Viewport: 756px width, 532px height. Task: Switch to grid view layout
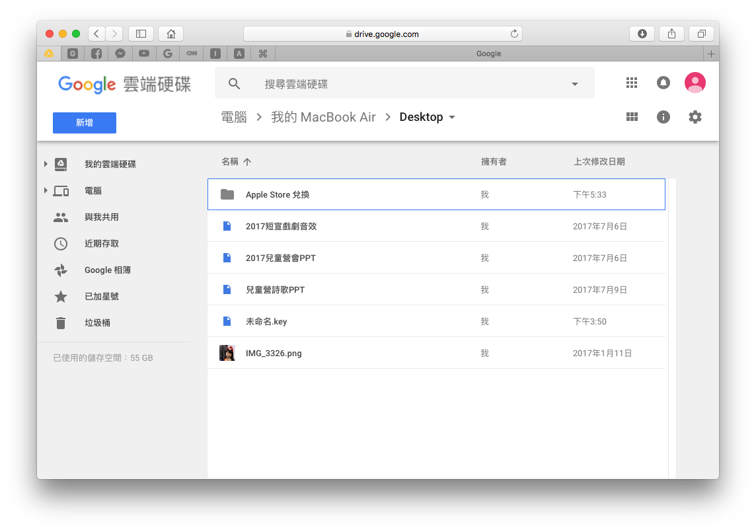click(x=632, y=117)
